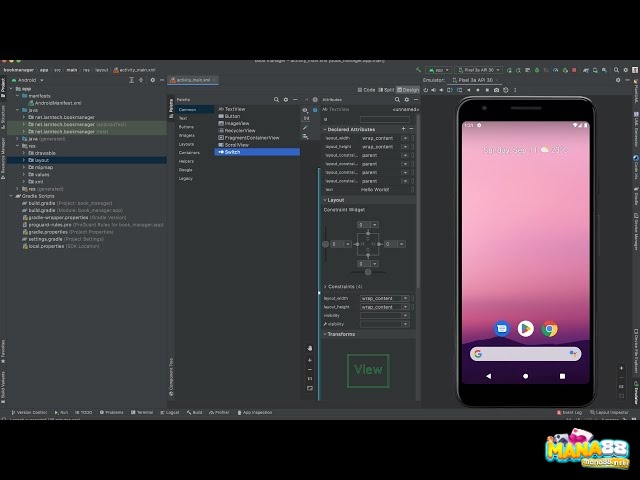
Task: Switch editor to Code view
Action: coord(366,90)
